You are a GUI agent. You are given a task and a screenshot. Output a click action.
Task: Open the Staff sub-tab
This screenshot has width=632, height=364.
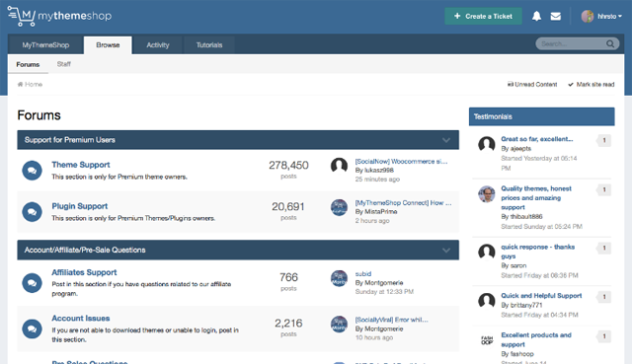63,64
